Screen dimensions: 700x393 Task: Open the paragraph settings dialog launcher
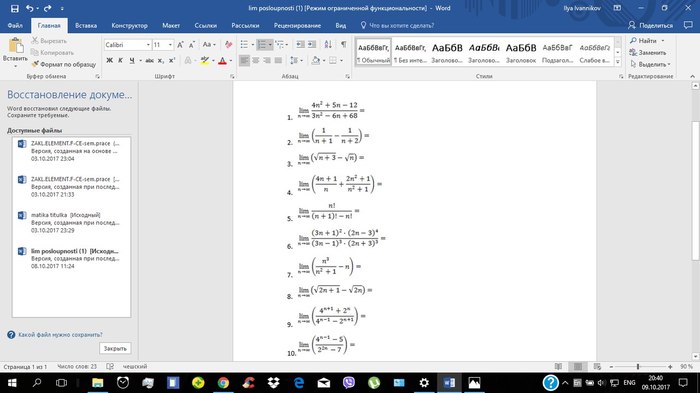tap(347, 77)
